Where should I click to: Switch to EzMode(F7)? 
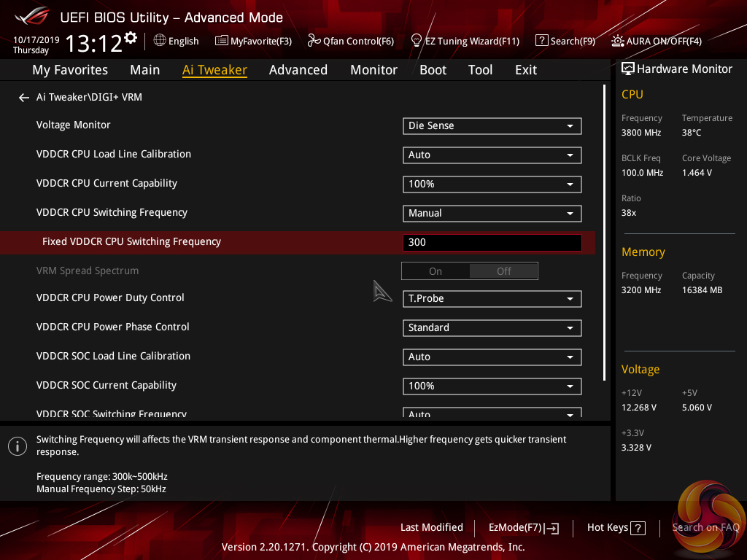(x=524, y=528)
